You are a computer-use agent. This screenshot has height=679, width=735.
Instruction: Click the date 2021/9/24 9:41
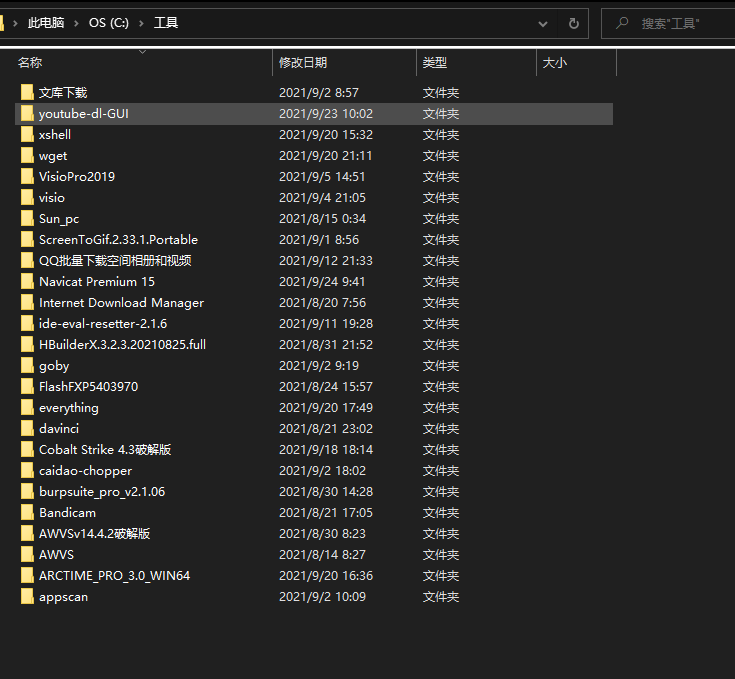point(322,282)
